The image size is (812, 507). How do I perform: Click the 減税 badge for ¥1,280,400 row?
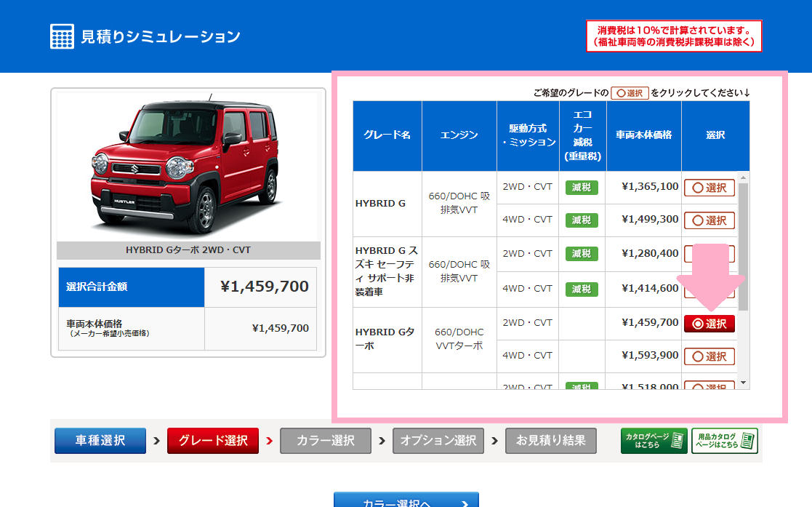(x=582, y=253)
